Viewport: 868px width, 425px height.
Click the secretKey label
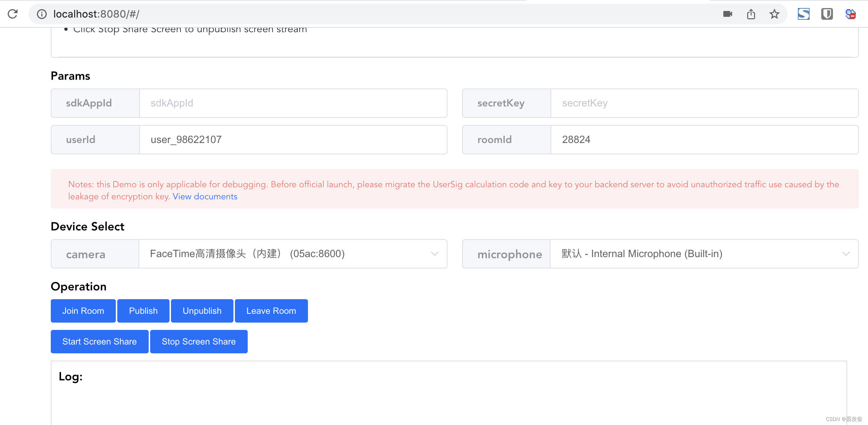501,103
